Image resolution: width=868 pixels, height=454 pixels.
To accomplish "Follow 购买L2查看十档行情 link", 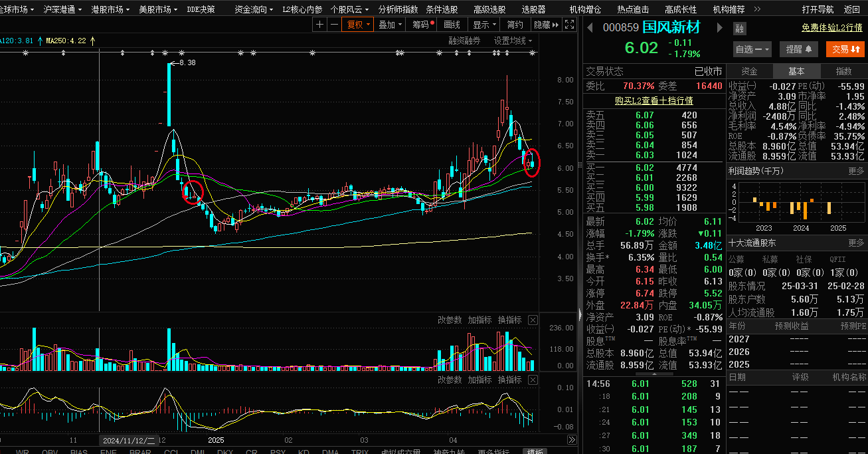I will [653, 100].
